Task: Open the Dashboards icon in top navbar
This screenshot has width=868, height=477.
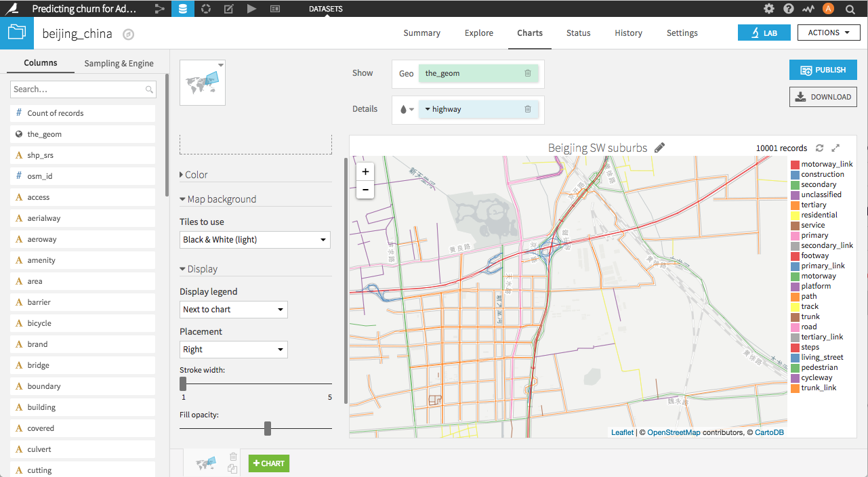Action: (273, 9)
